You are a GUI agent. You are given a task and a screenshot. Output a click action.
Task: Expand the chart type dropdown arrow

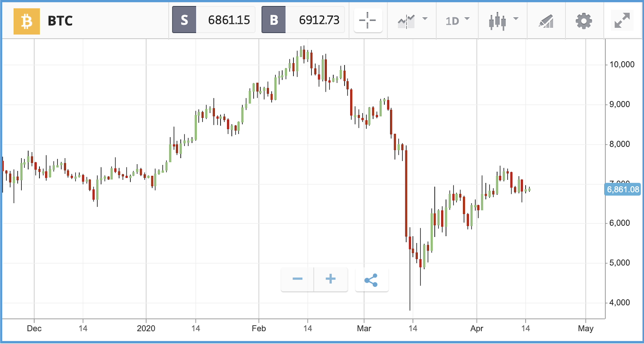pos(516,19)
